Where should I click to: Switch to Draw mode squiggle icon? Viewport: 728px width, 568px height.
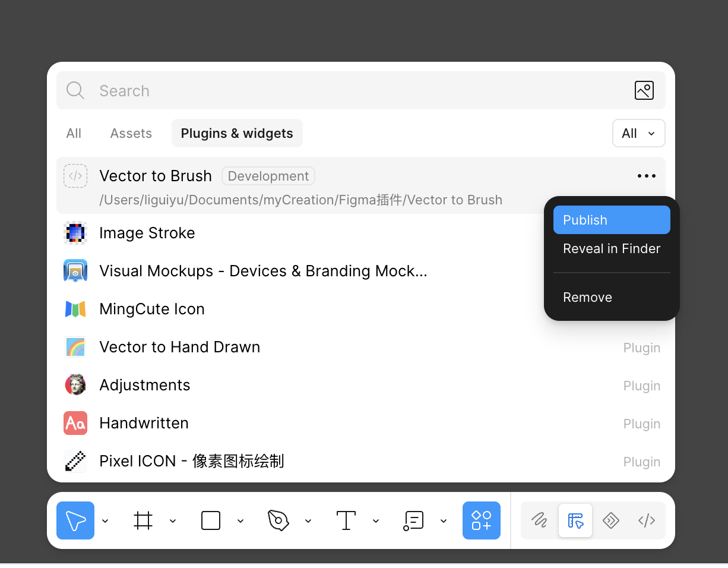pyautogui.click(x=539, y=520)
